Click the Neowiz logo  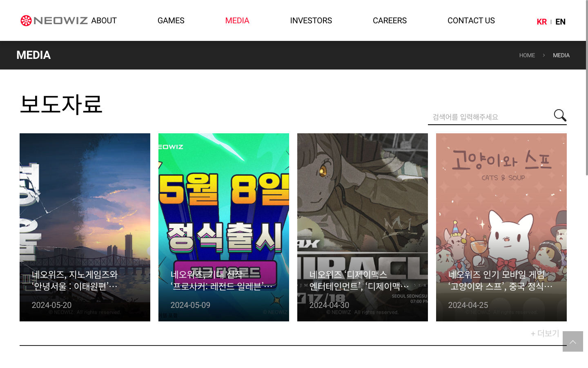[x=54, y=20]
